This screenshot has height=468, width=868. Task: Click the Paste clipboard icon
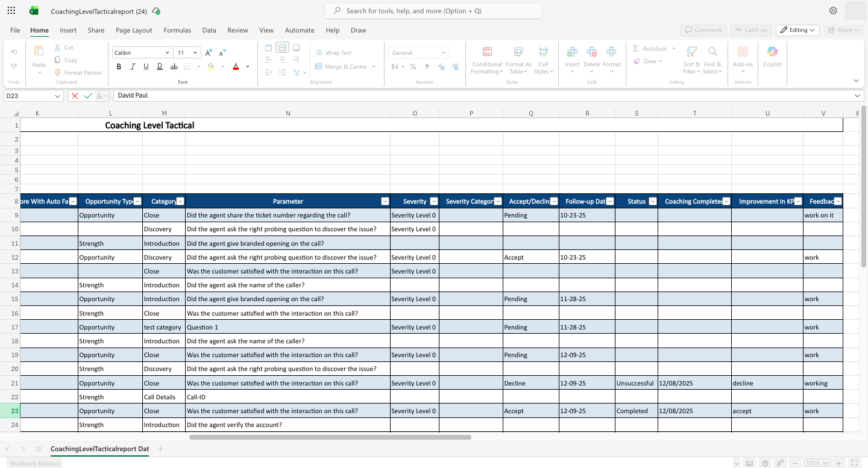[x=39, y=52]
